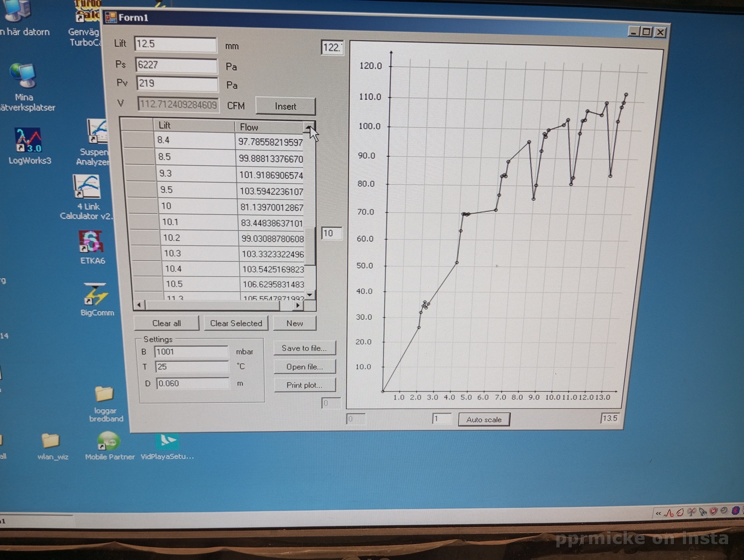Open the 4 Link Calculator shortcut
Viewport: 744px width, 560px height.
click(x=86, y=188)
